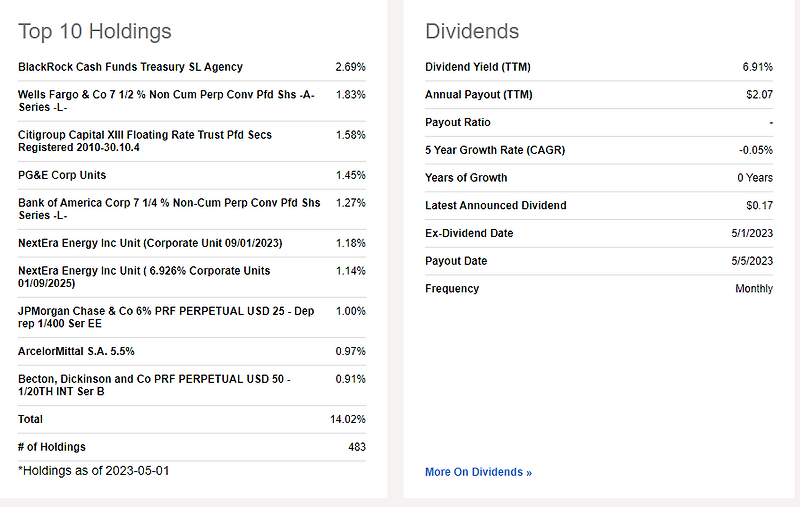
Task: Select Citigroup Capital XIII Floating Rate holding
Action: click(x=145, y=141)
